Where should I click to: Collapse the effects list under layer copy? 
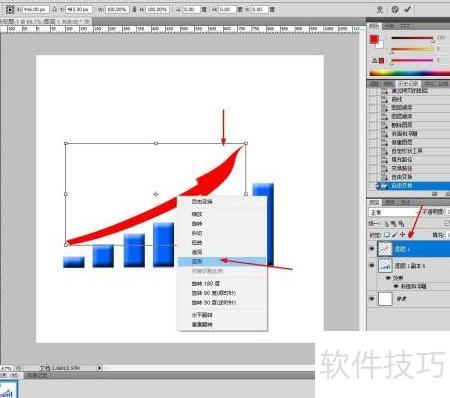[388, 278]
